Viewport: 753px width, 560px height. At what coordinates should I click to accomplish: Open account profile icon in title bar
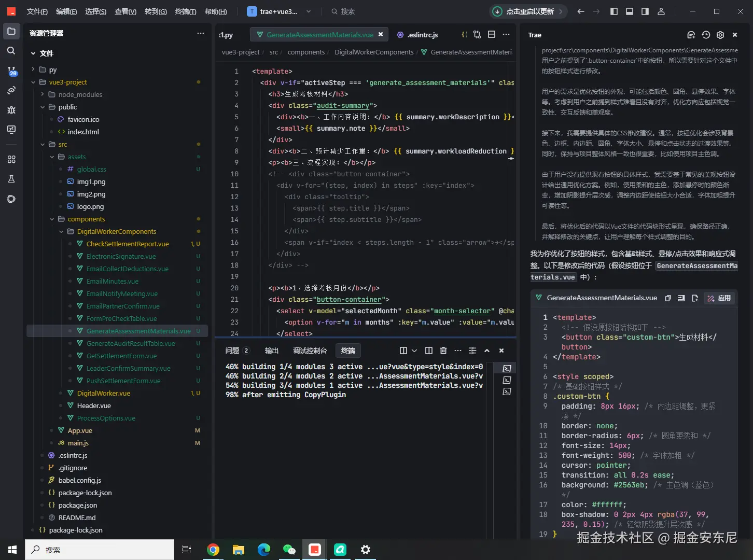click(x=661, y=11)
